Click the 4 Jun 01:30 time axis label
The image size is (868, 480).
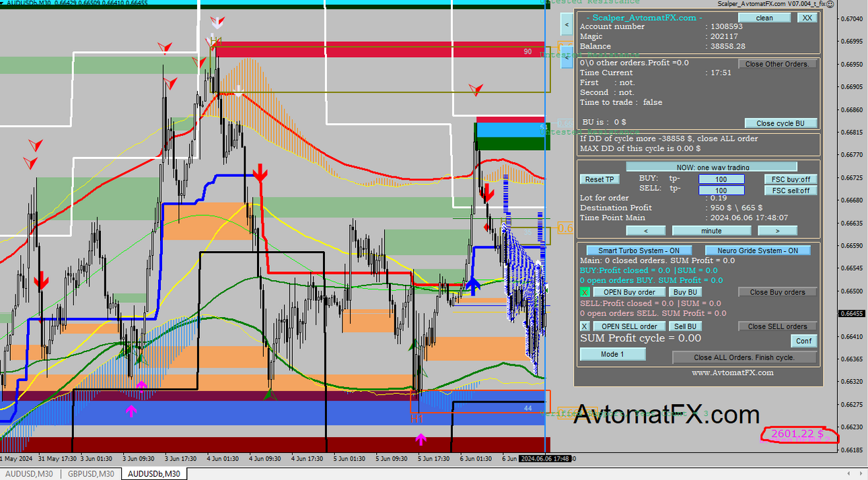coord(223,459)
